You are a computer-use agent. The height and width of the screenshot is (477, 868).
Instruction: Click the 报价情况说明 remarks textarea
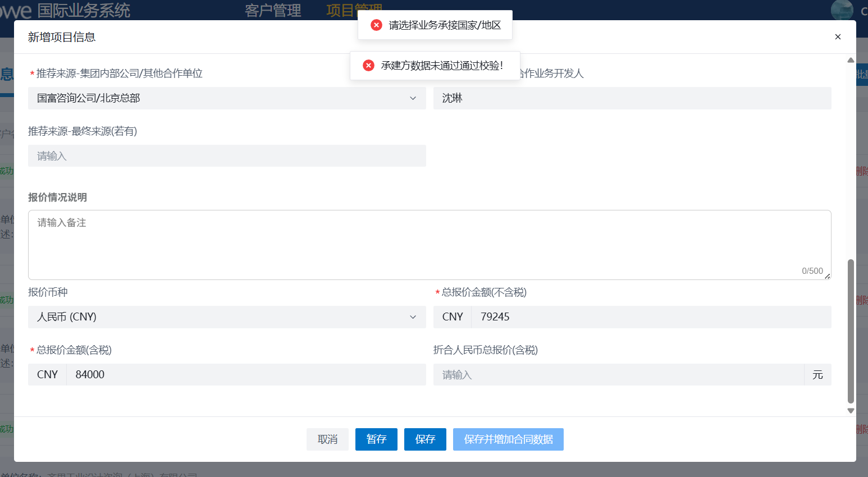(430, 245)
